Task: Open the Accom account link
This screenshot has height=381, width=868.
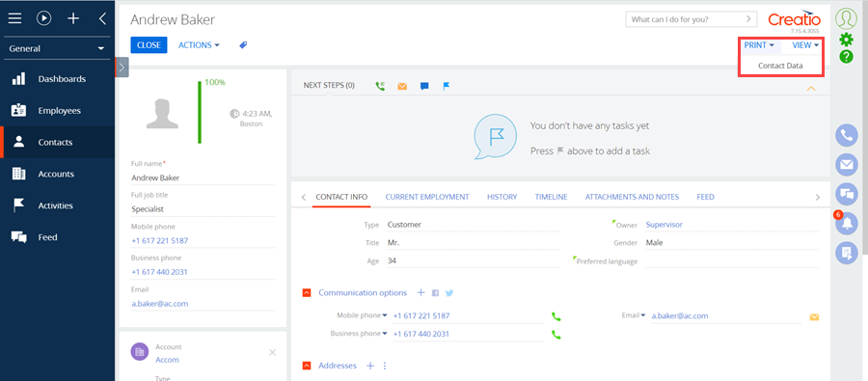Action: [167, 360]
